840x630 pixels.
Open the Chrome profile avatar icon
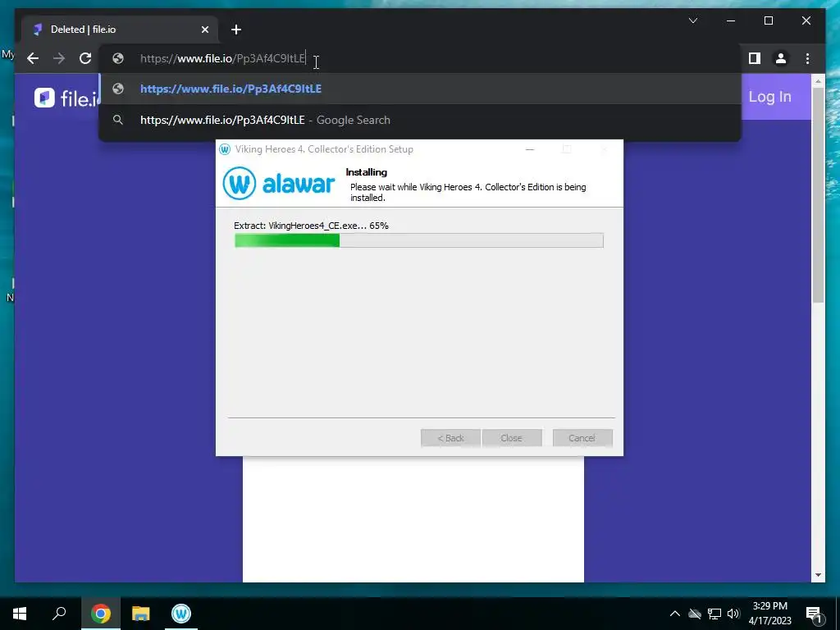coord(781,58)
